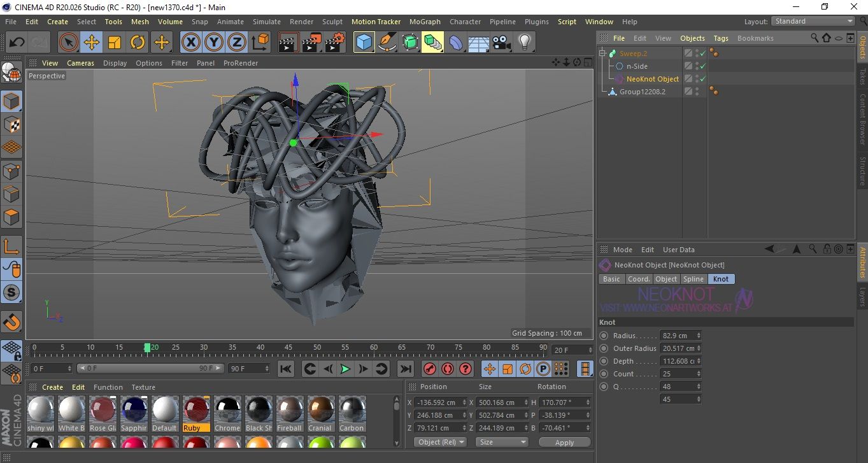Image resolution: width=868 pixels, height=463 pixels.
Task: Switch the coordinate system icon
Action: pos(260,43)
